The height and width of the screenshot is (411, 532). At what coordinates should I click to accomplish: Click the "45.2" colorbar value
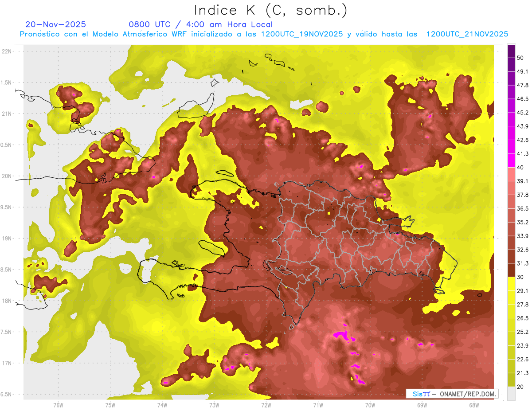coord(522,113)
